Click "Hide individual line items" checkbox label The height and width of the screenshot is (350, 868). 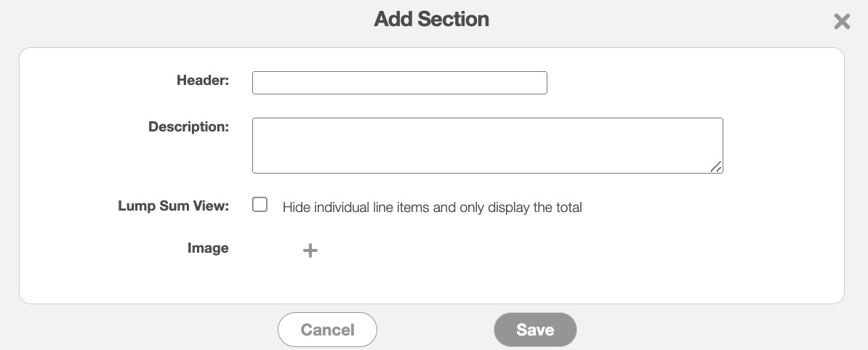432,208
